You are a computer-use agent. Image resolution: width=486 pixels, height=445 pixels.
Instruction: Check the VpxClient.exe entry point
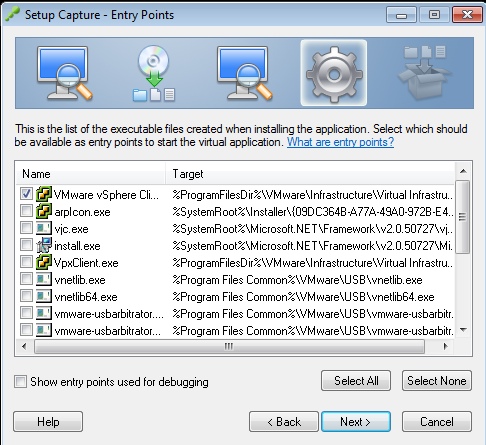point(26,262)
